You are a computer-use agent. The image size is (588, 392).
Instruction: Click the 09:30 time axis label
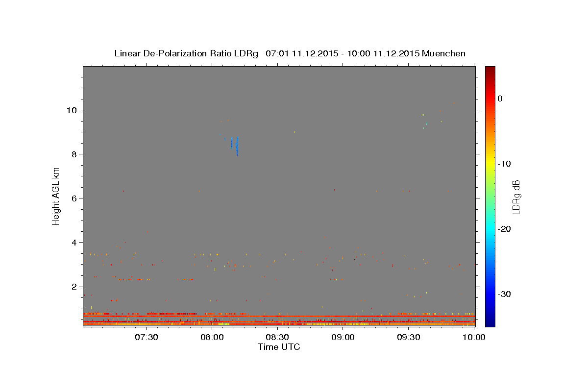(x=409, y=337)
